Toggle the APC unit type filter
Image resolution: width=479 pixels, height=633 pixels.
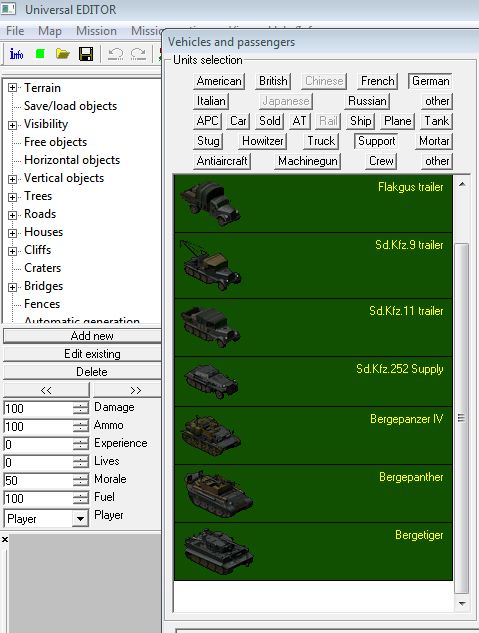click(207, 121)
